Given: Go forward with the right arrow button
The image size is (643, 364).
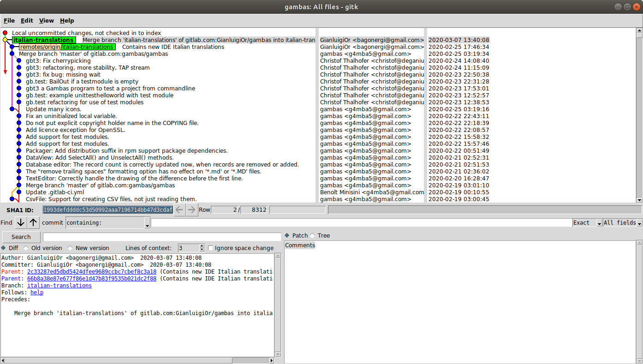Looking at the screenshot, I should pyautogui.click(x=191, y=210).
